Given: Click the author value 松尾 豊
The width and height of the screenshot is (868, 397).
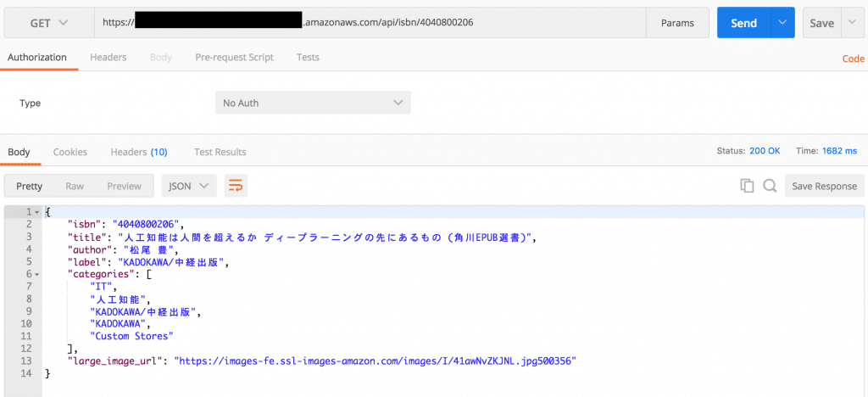Looking at the screenshot, I should 149,249.
